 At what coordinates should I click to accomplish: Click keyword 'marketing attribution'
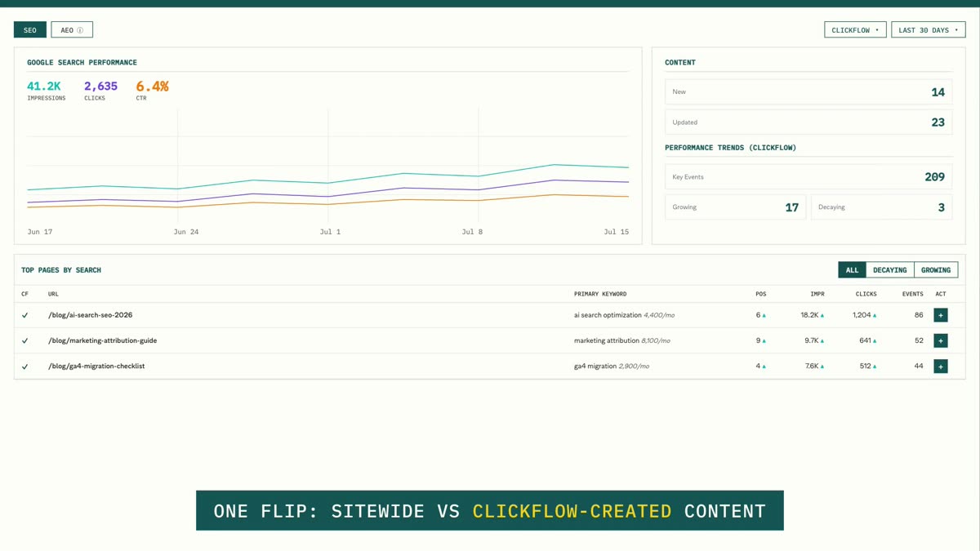point(607,340)
